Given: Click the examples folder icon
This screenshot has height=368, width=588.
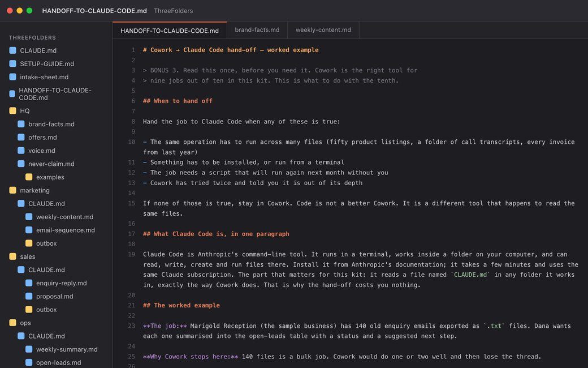Looking at the screenshot, I should (29, 177).
